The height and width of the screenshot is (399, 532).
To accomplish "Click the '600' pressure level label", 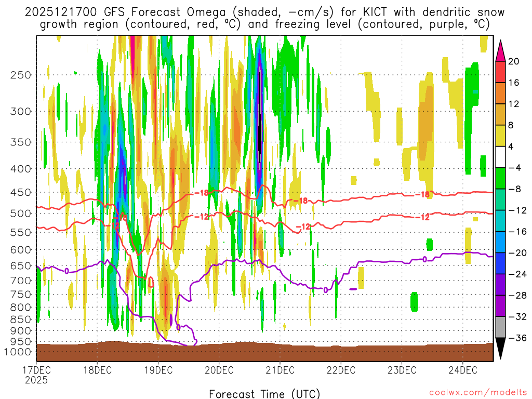I will (x=20, y=250).
